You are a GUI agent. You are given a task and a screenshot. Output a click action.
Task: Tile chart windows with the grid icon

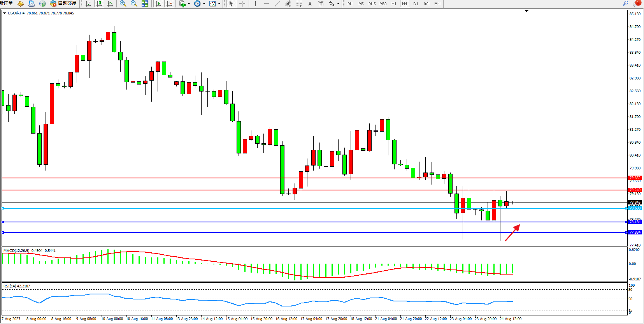145,4
